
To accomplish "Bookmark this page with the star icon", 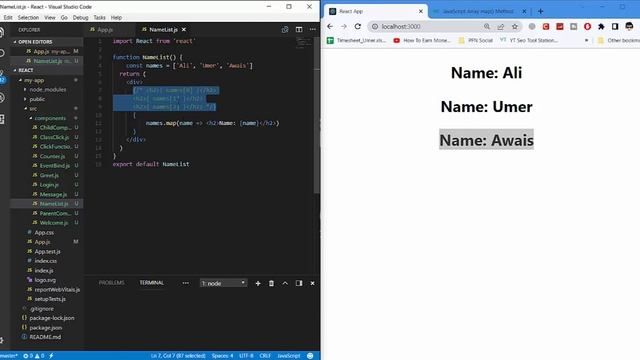I will click(515, 27).
